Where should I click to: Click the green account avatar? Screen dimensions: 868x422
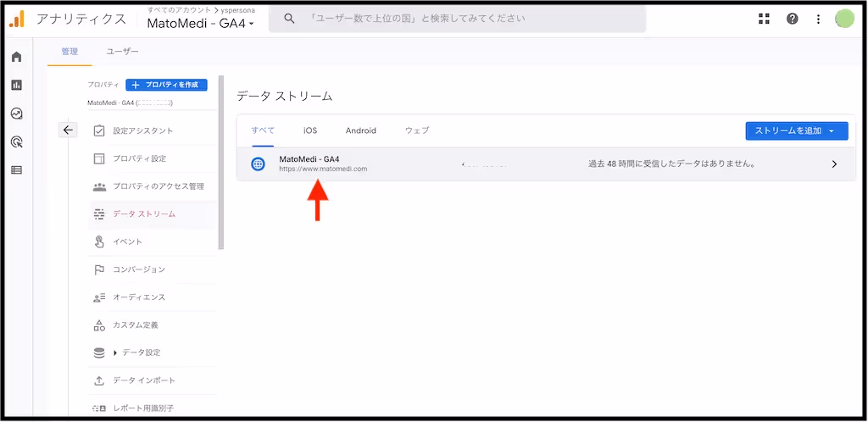pyautogui.click(x=845, y=19)
